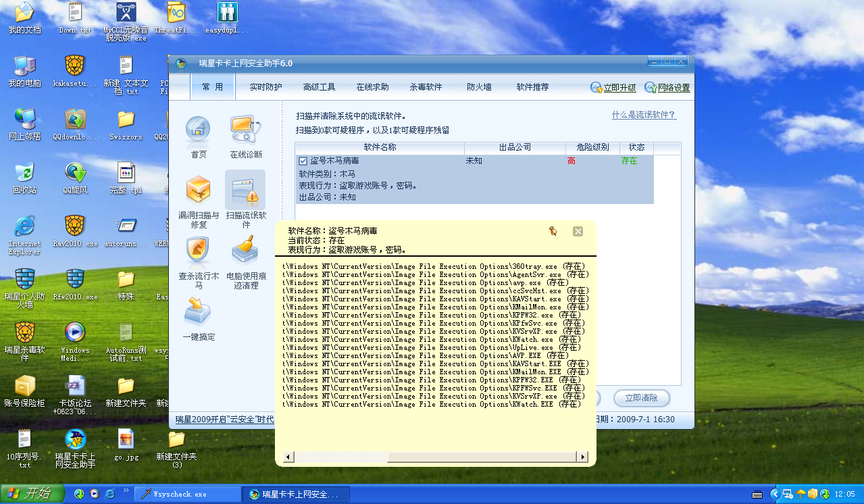Click right arrow of popup horizontal scrollbar
864x504 pixels.
[x=584, y=457]
